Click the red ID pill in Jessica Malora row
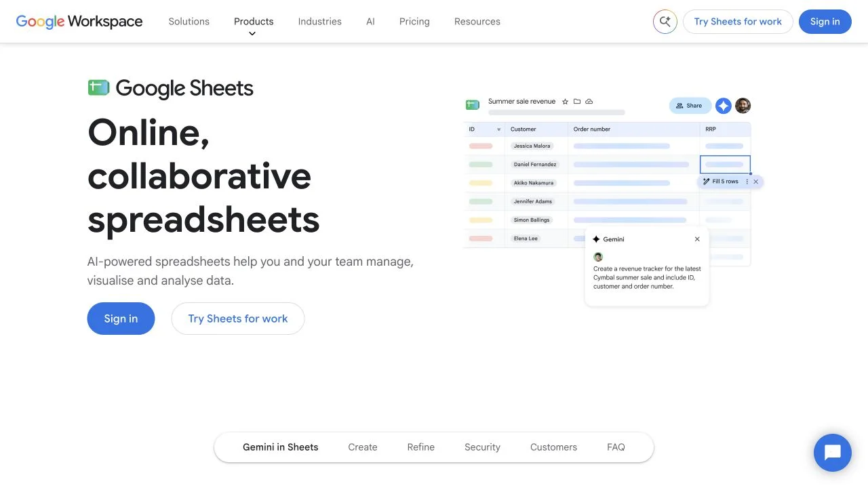The height and width of the screenshot is (488, 868). pyautogui.click(x=481, y=146)
